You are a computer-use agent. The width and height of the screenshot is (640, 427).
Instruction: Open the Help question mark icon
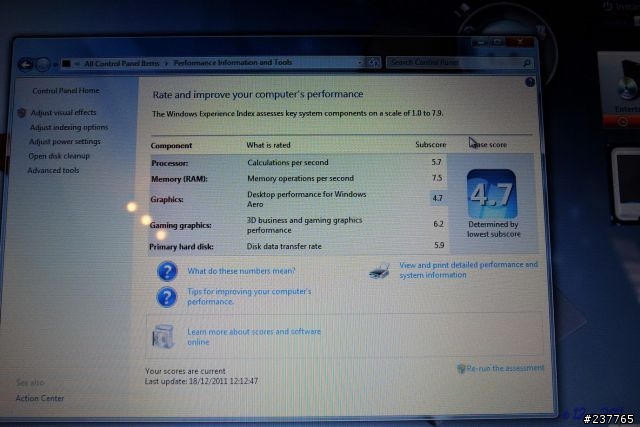click(x=530, y=82)
